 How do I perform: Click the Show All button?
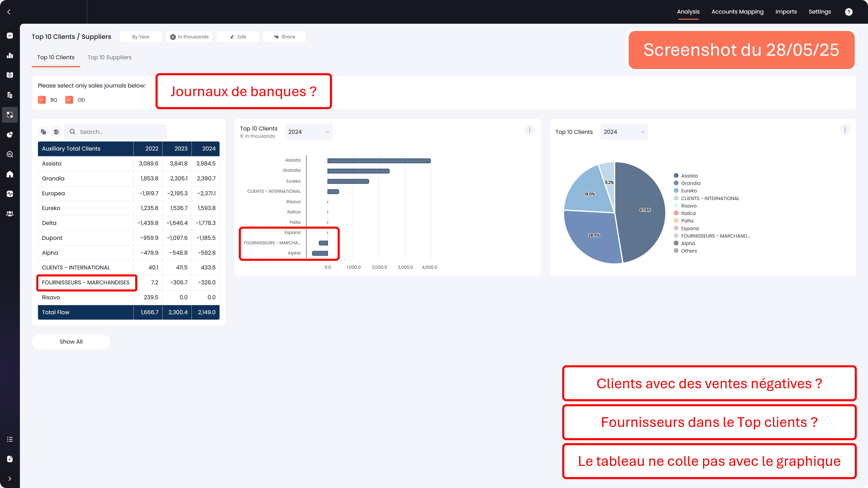point(71,341)
